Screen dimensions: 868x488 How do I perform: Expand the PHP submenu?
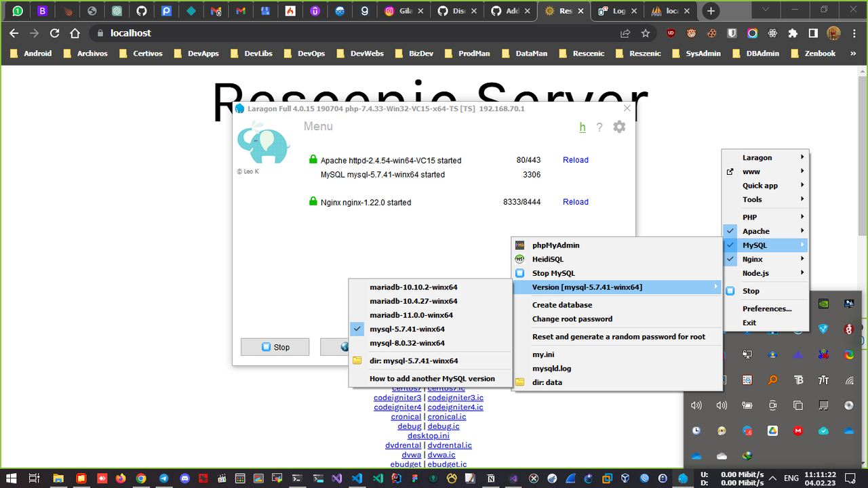766,217
